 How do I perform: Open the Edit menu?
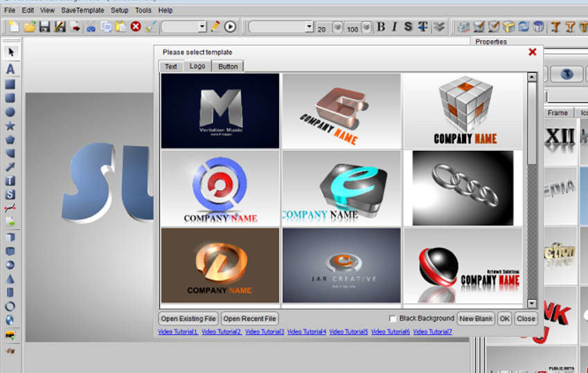point(28,10)
